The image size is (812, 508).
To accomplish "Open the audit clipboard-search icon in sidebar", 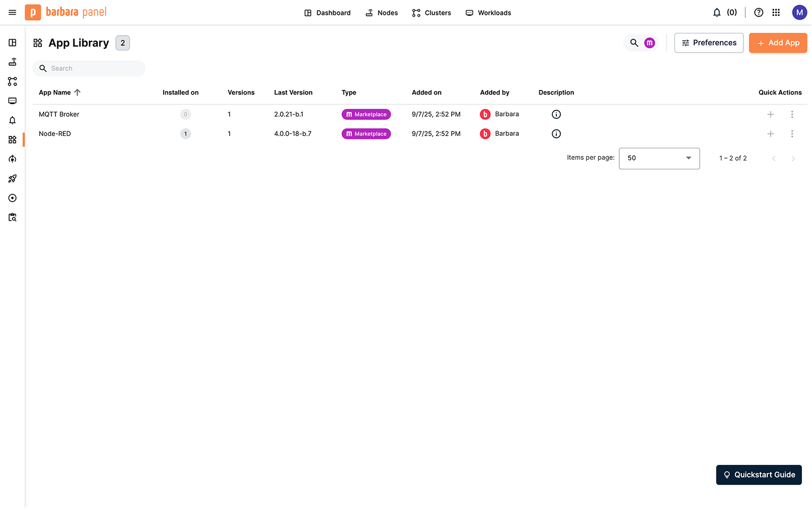I will [x=12, y=217].
